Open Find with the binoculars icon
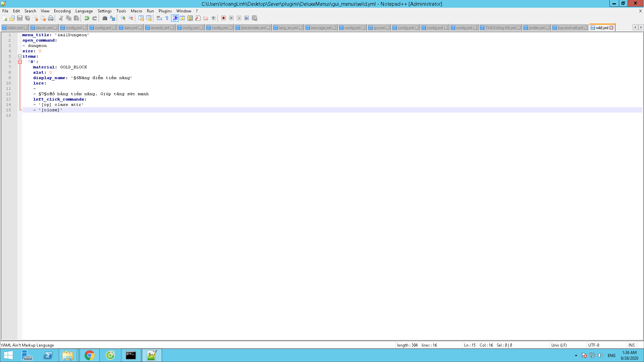Viewport: 644px width, 362px height. (105, 18)
